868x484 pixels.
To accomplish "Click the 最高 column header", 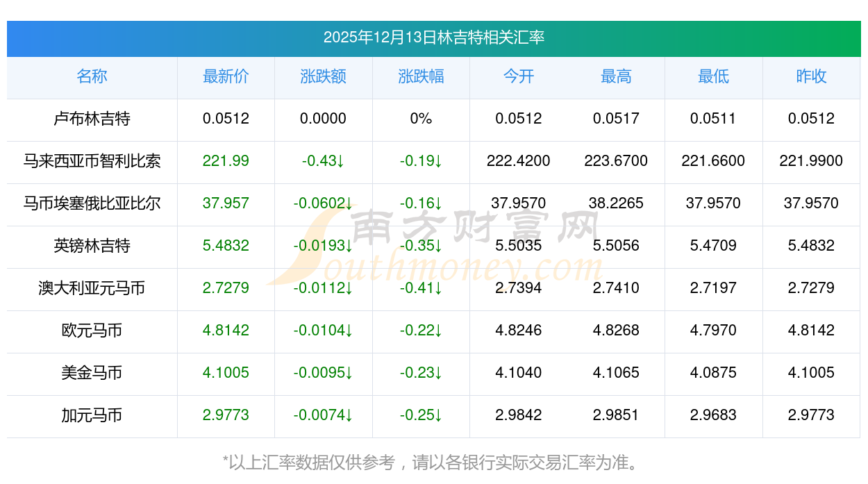I will tap(616, 77).
